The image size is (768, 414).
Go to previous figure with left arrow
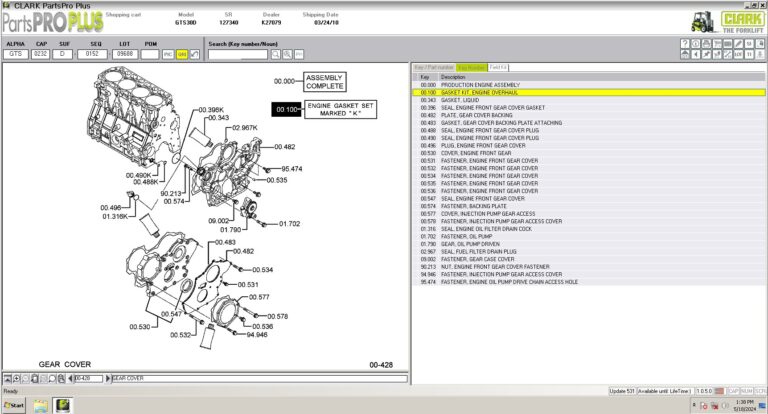(x=71, y=378)
